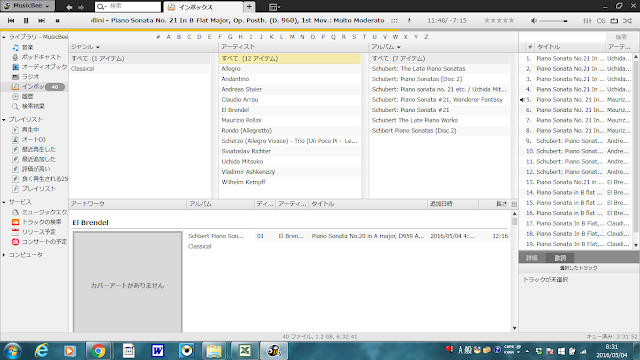Image resolution: width=640 pixels, height=360 pixels.
Task: Open the Windows Start menu
Action: [12, 351]
